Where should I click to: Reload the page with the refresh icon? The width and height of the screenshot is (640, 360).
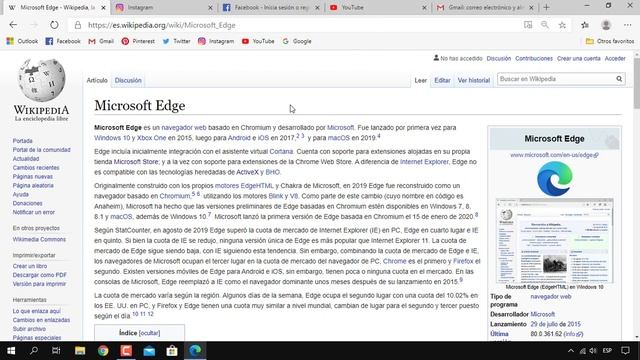pyautogui.click(x=54, y=25)
